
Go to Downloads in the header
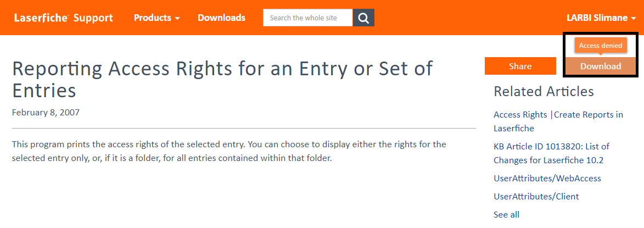click(x=221, y=18)
